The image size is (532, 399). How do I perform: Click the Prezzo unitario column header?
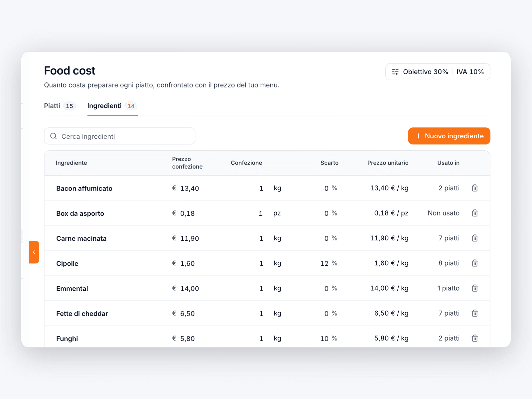tap(388, 163)
